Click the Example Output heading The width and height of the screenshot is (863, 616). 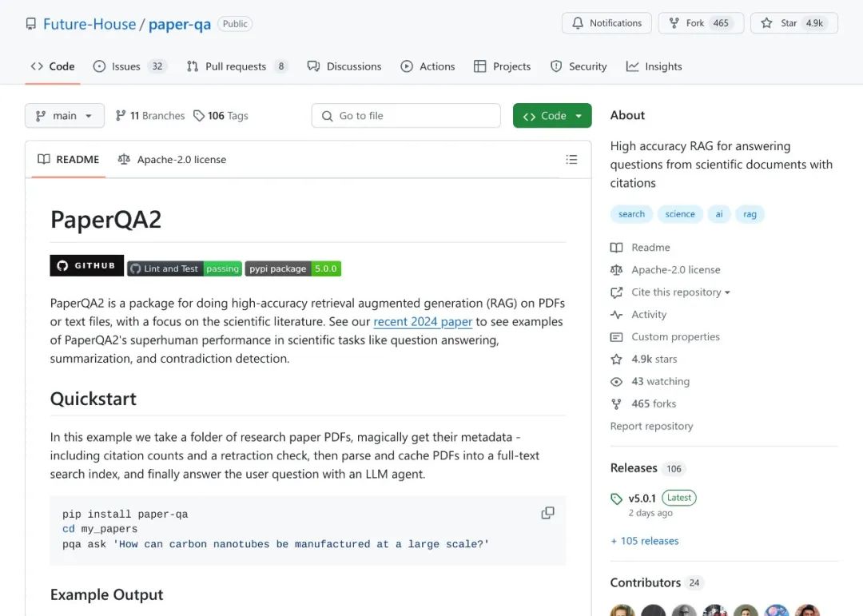(107, 594)
